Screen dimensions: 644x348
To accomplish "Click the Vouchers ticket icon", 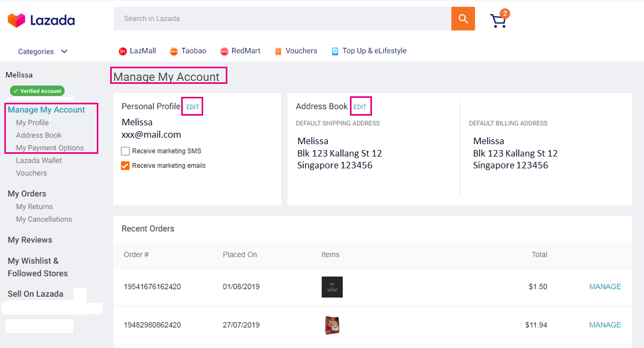I will point(278,51).
